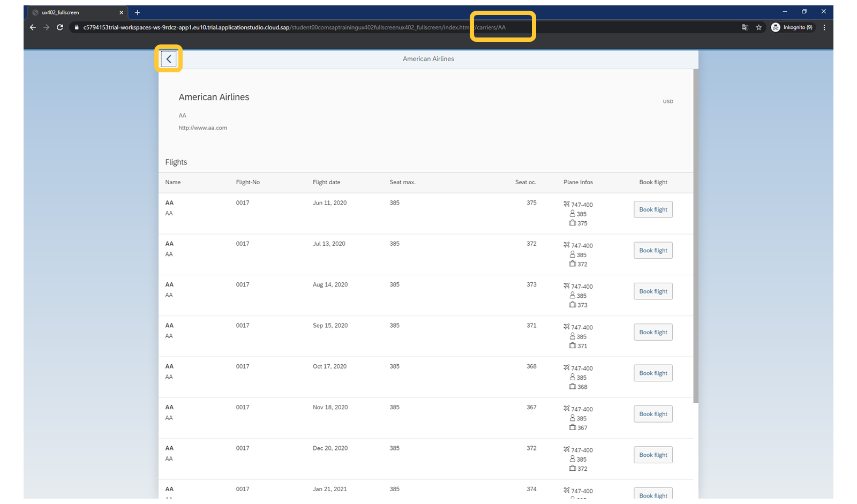Select the Oct 17, 2020 flight date cell
This screenshot has width=857, height=504.
[x=330, y=366]
